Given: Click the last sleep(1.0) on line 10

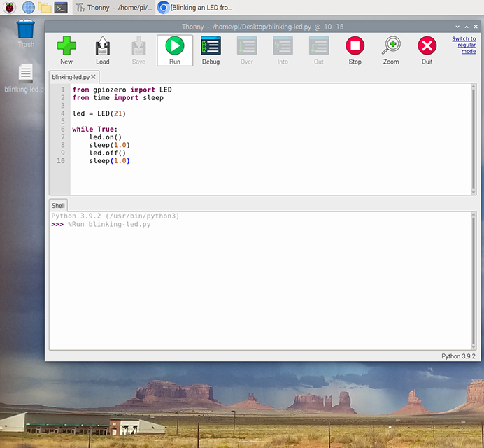Looking at the screenshot, I should [x=110, y=161].
